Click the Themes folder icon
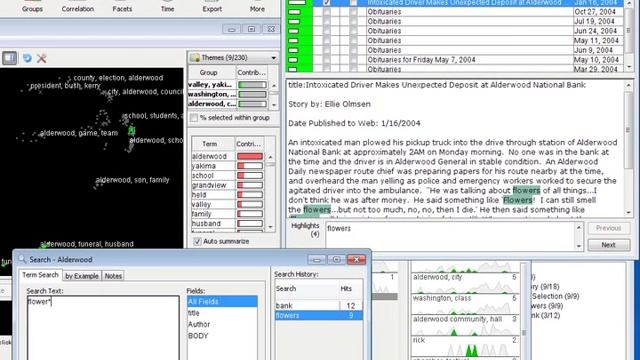640x360 pixels. pyautogui.click(x=195, y=58)
